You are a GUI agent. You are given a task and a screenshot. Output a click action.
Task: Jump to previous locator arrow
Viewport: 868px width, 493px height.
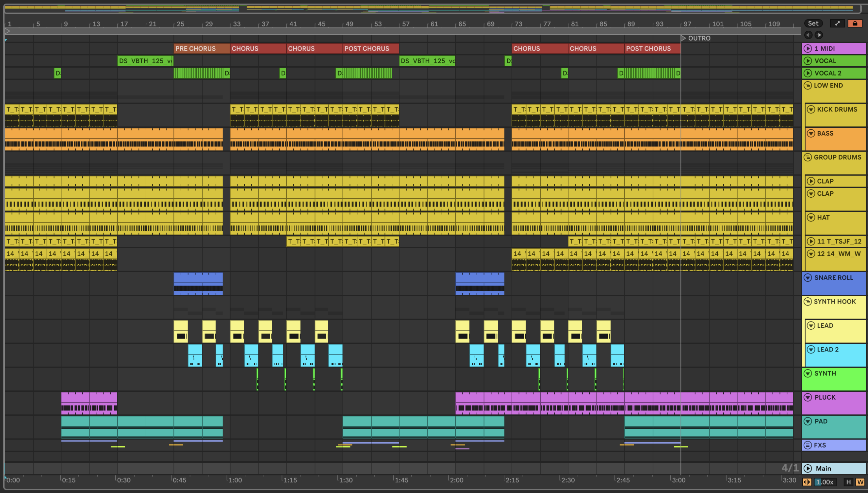click(x=808, y=35)
